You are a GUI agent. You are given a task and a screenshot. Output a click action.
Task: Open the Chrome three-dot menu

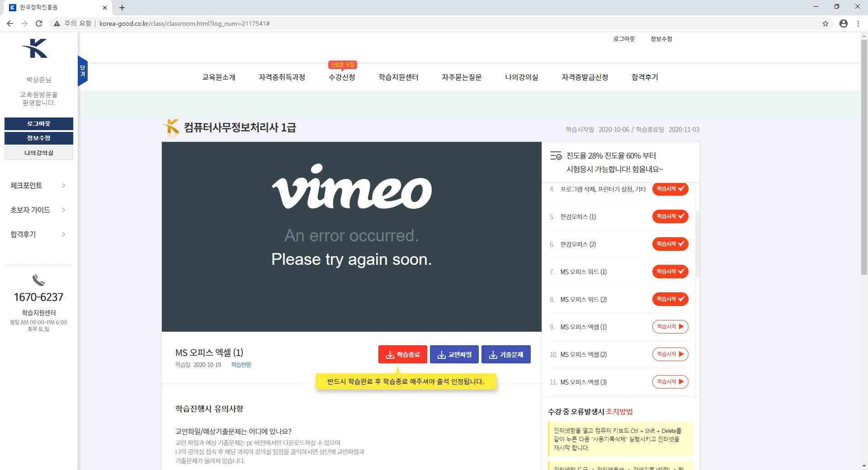pyautogui.click(x=858, y=23)
